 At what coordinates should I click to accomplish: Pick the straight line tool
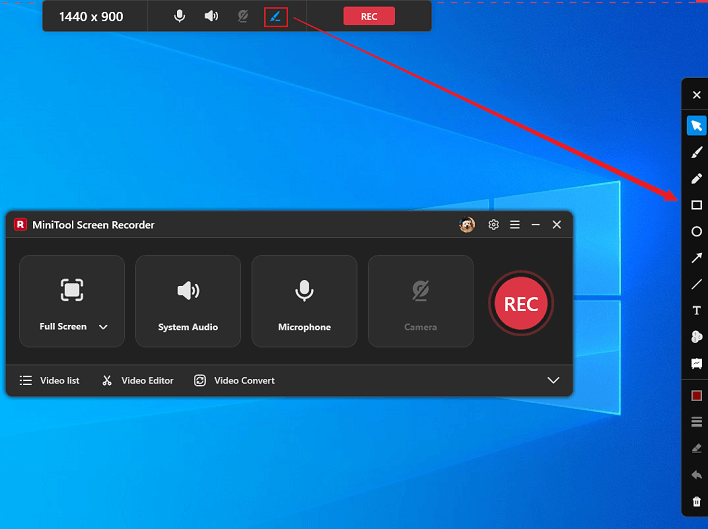coord(696,284)
